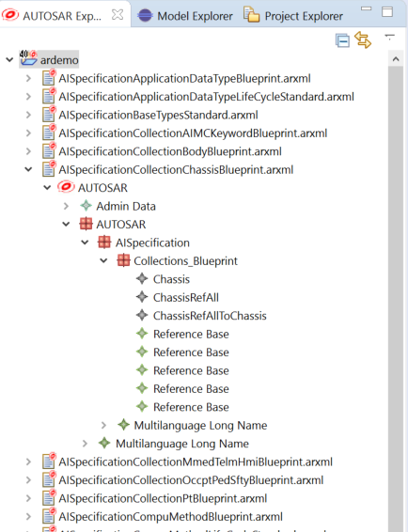
Task: Toggle Link with Editor arrows icon
Action: [363, 39]
